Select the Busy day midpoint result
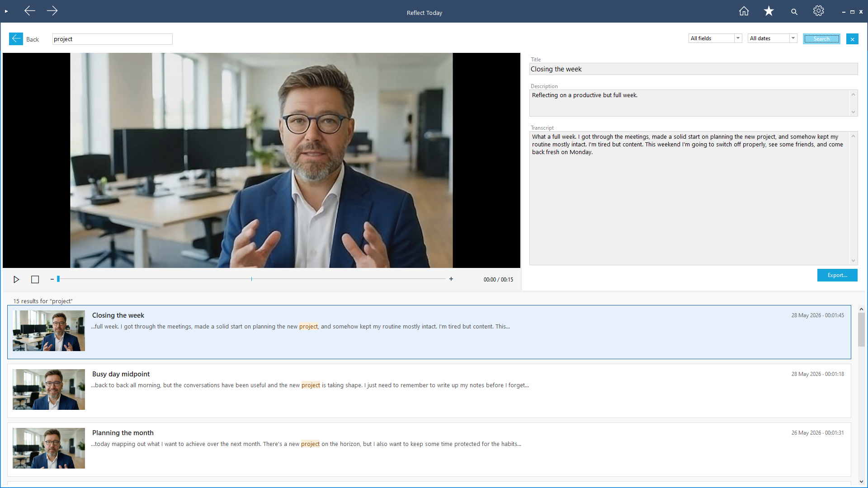This screenshot has height=488, width=868. click(429, 391)
